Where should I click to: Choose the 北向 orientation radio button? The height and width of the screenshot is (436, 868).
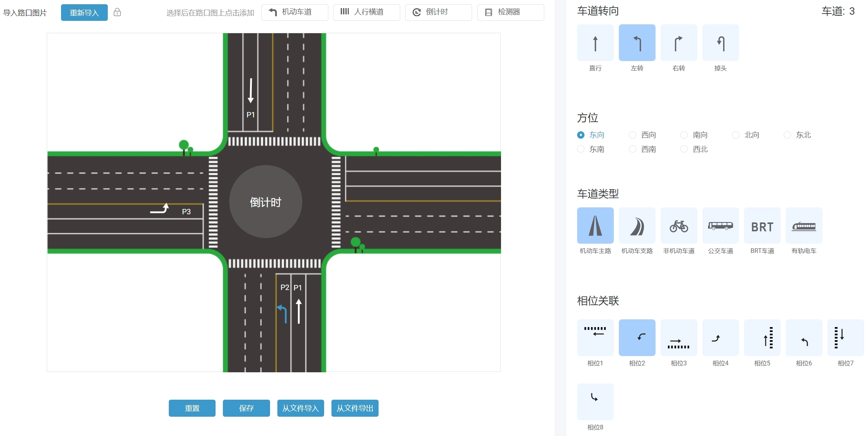click(x=736, y=135)
